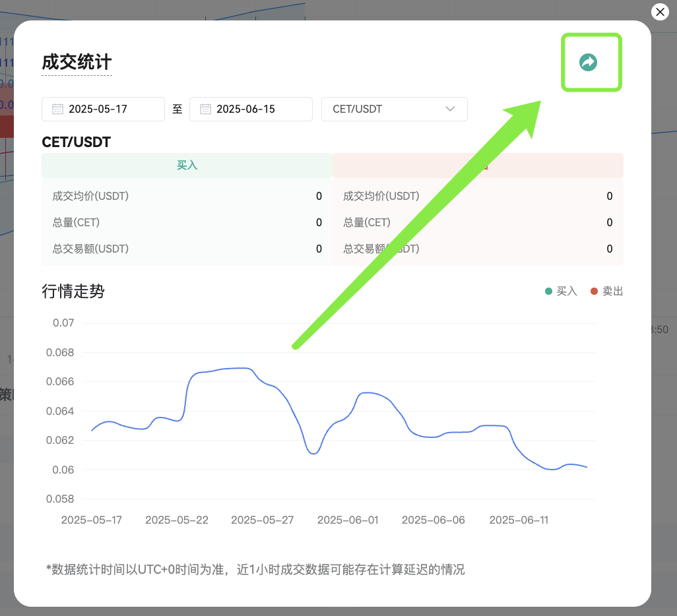Screen dimensions: 677x616
Task: Click the 成交统计 dialog title
Action: [x=77, y=62]
